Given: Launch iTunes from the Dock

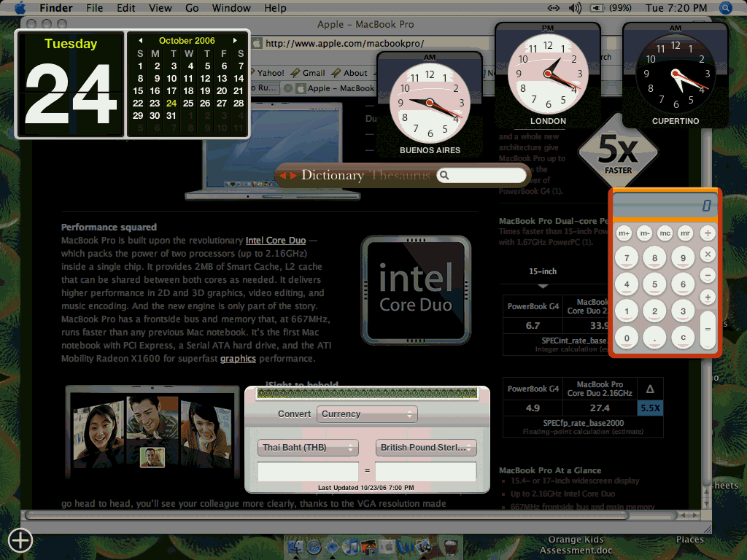Looking at the screenshot, I should point(351,547).
